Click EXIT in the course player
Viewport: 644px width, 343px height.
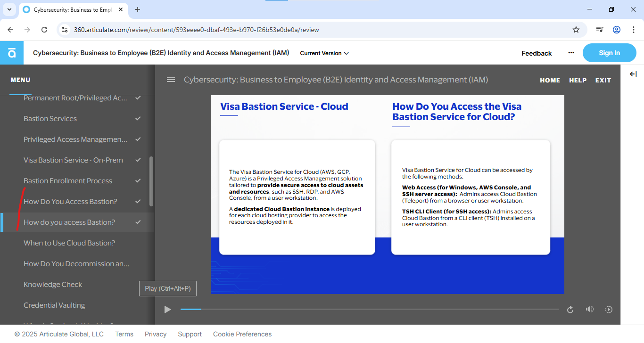pos(603,80)
